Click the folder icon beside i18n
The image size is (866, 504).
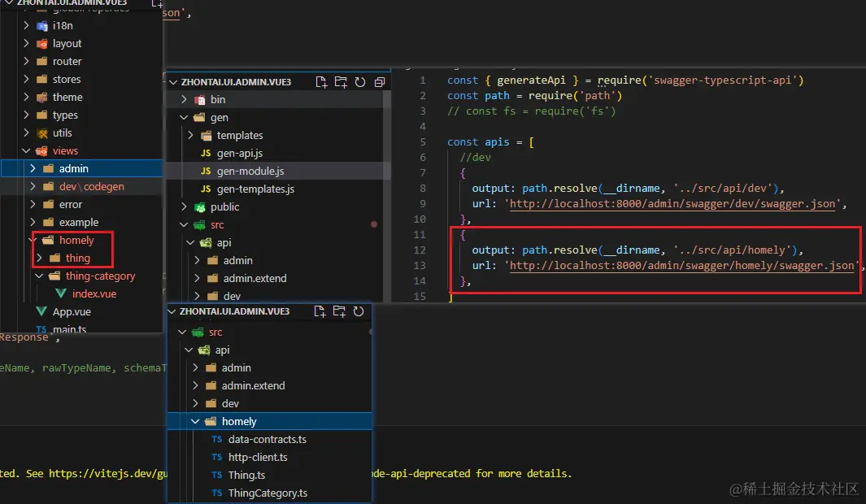tap(42, 25)
